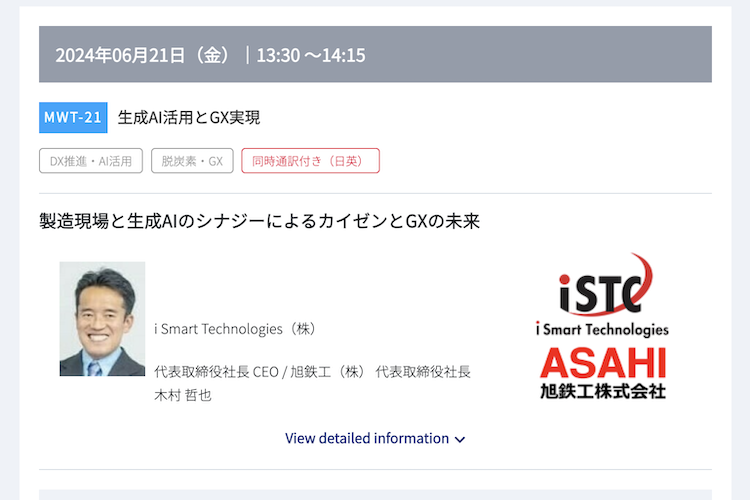Click the date 2024年06月21日（金）

click(x=145, y=55)
